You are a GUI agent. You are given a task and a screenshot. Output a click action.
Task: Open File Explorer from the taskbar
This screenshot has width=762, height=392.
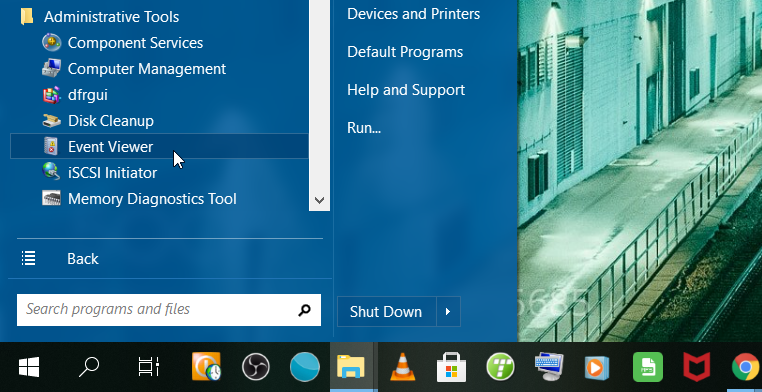click(351, 367)
